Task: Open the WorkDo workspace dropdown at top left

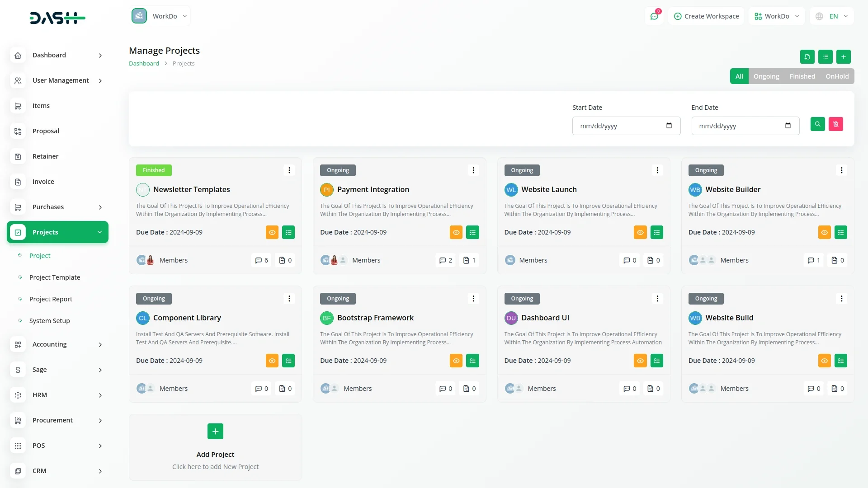Action: (x=160, y=16)
